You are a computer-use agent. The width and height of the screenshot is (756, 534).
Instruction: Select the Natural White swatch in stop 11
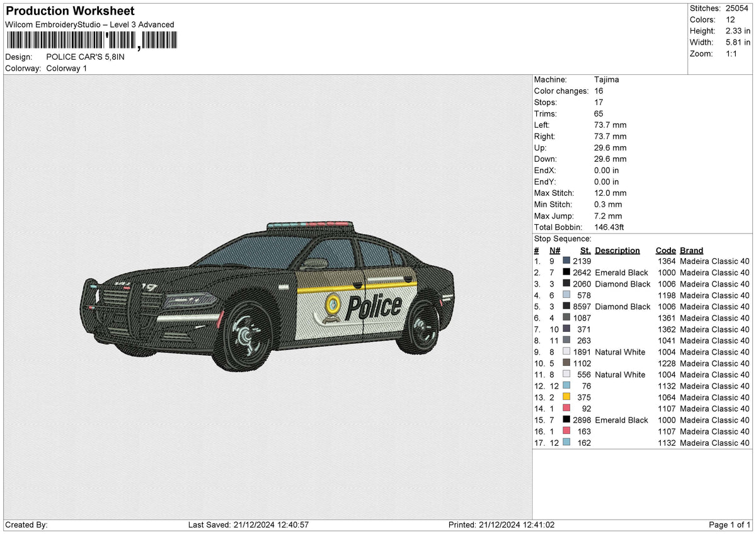click(566, 374)
